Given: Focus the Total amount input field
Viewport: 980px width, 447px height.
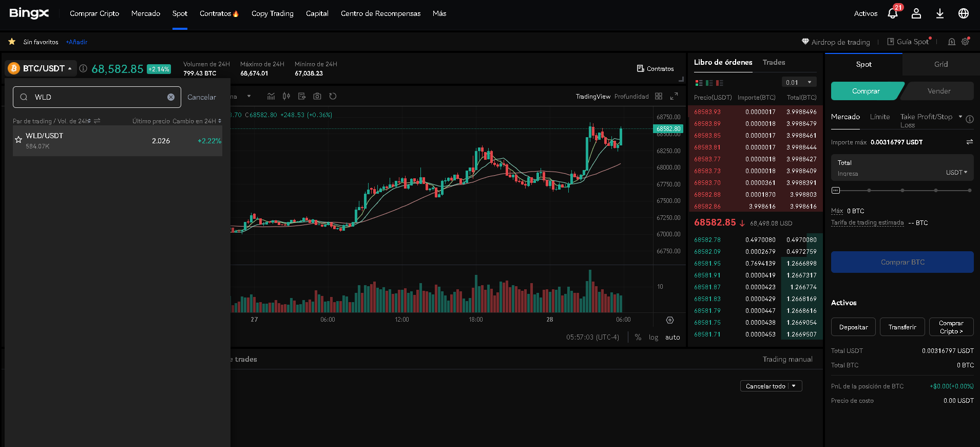Looking at the screenshot, I should (902, 167).
